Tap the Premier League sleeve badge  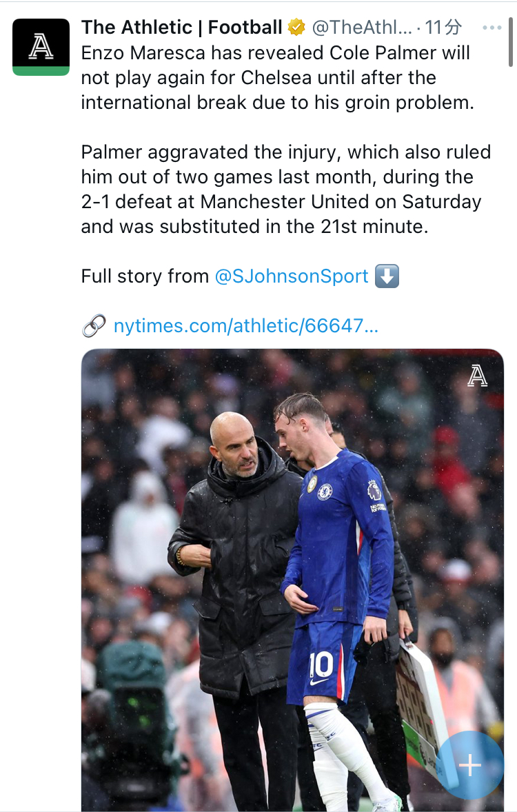(374, 491)
